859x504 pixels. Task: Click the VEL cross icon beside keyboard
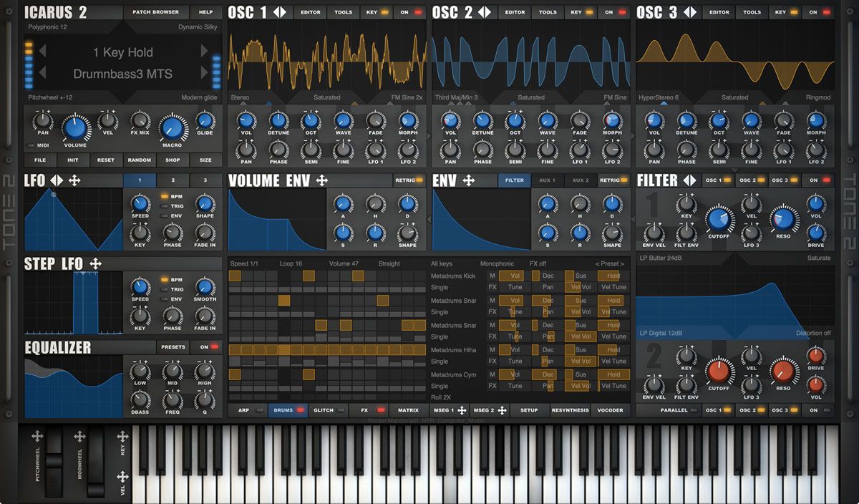122,477
